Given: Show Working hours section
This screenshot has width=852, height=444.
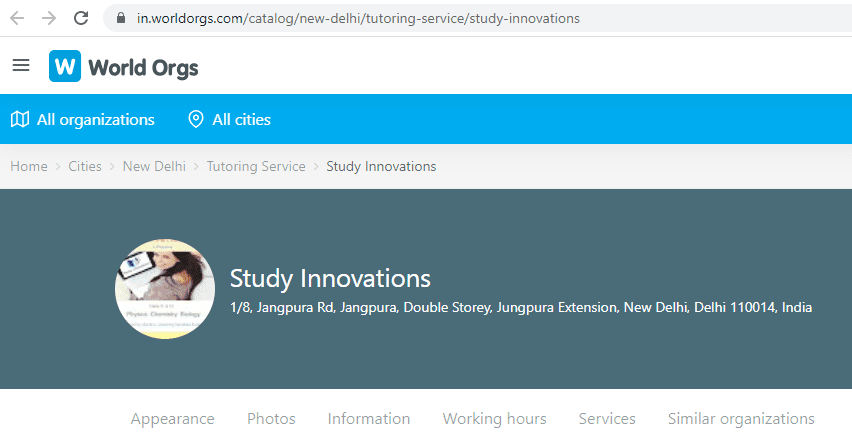Looking at the screenshot, I should point(494,419).
